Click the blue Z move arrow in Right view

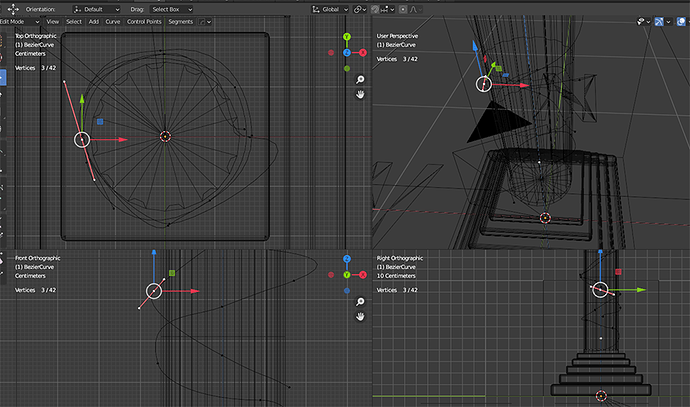click(x=600, y=252)
